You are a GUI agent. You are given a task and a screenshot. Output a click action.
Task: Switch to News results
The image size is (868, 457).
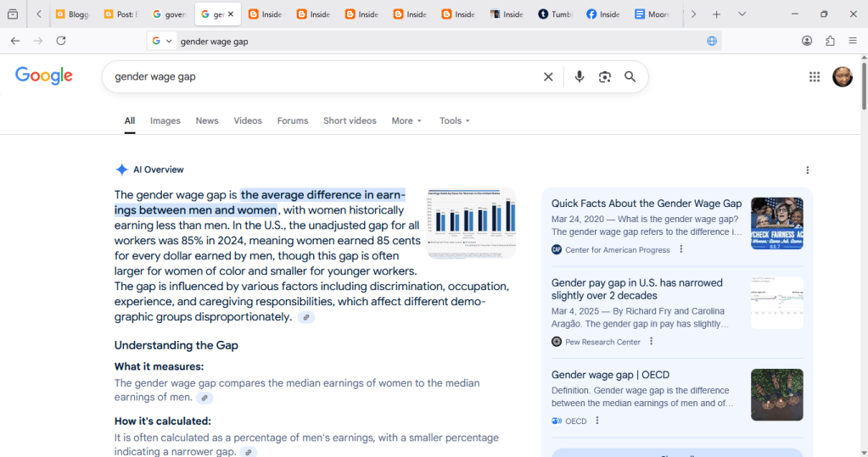pyautogui.click(x=206, y=120)
